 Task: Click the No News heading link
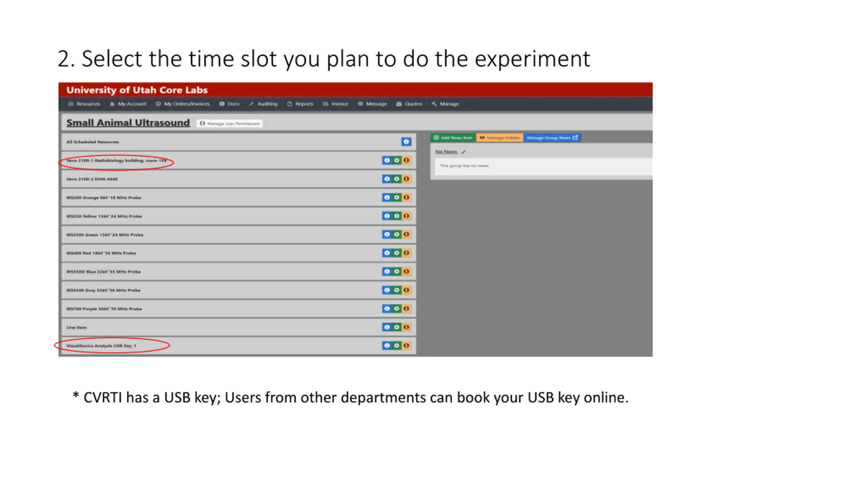click(x=446, y=152)
